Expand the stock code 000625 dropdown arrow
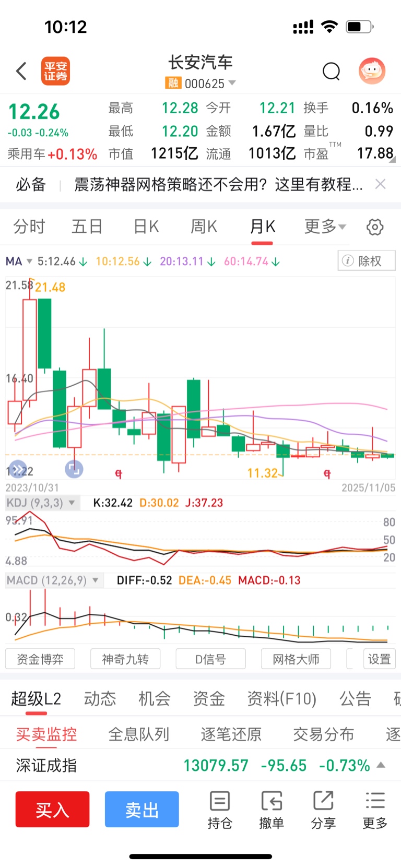Image resolution: width=401 pixels, height=868 pixels. pos(232,83)
